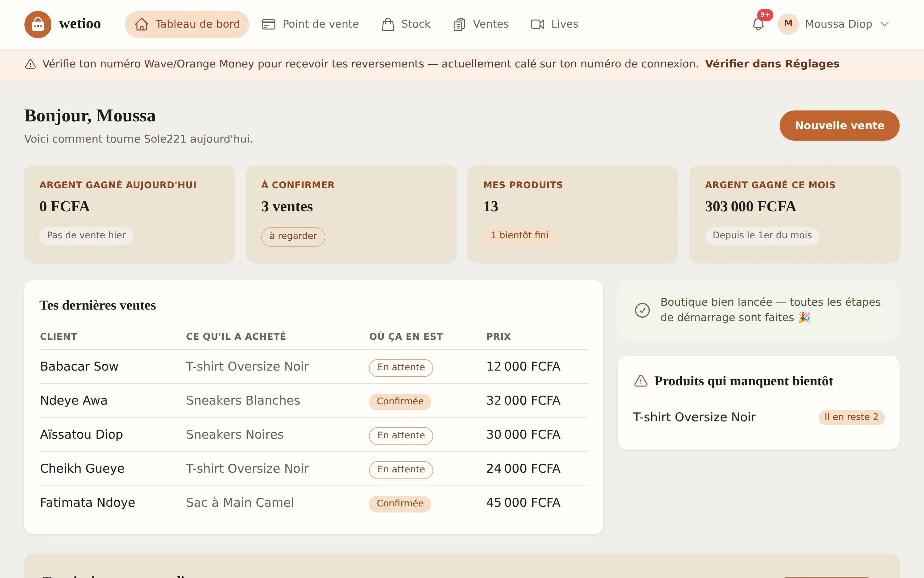The width and height of the screenshot is (924, 578).
Task: Go to Tableau de bord tab
Action: pos(187,24)
